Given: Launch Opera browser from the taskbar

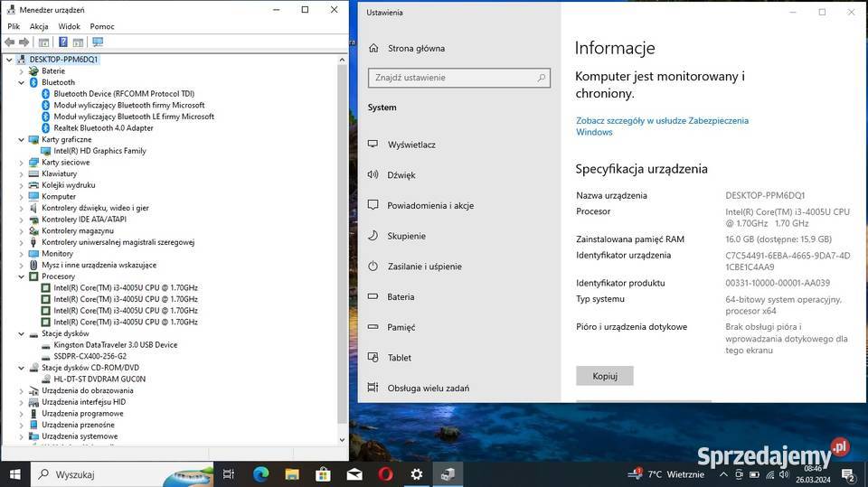Looking at the screenshot, I should pyautogui.click(x=385, y=474).
